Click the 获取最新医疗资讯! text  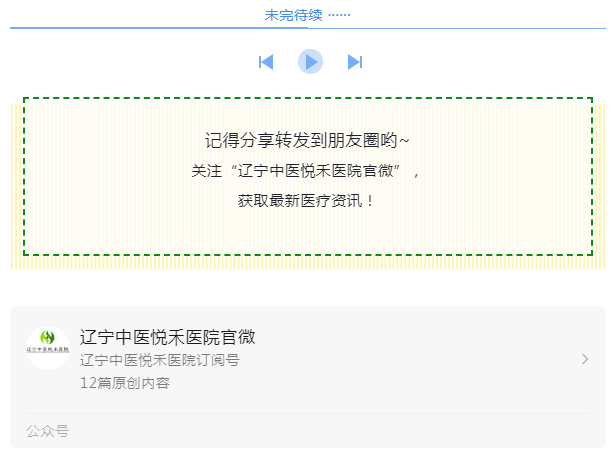click(x=307, y=201)
